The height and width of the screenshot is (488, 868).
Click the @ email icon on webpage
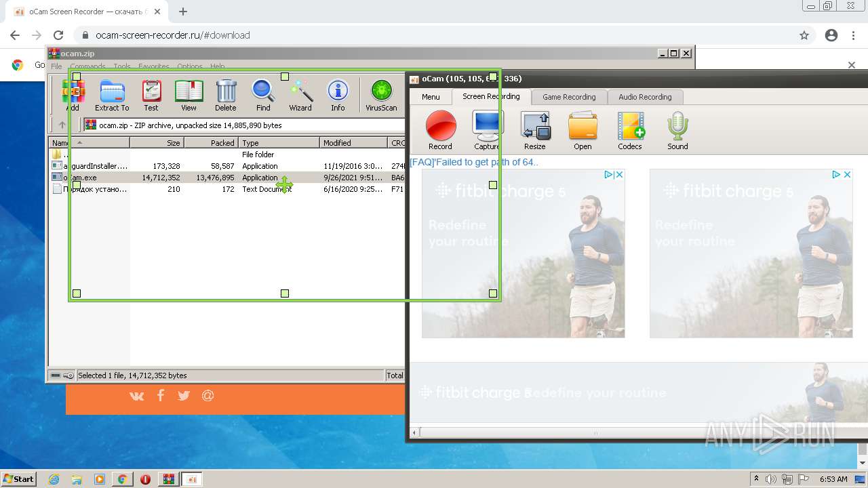208,395
